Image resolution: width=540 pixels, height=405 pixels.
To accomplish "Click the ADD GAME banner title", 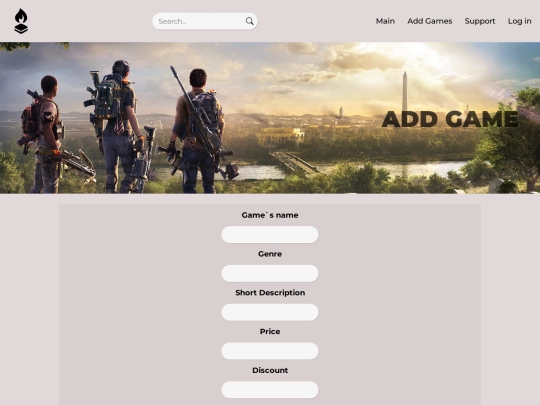I will coord(450,119).
